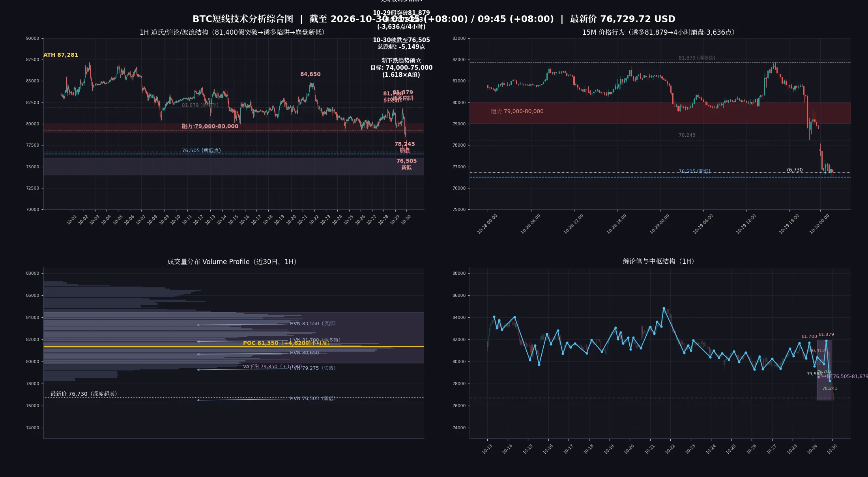Click the '10-15' x-axis tick on the 1H chart
868x477 pixels.
pyautogui.click(x=233, y=220)
